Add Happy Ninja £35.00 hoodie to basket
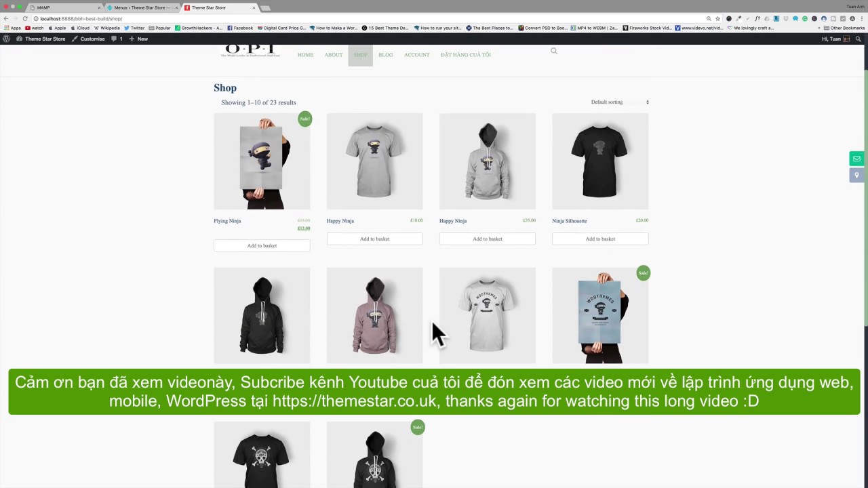The width and height of the screenshot is (868, 488). pos(487,239)
